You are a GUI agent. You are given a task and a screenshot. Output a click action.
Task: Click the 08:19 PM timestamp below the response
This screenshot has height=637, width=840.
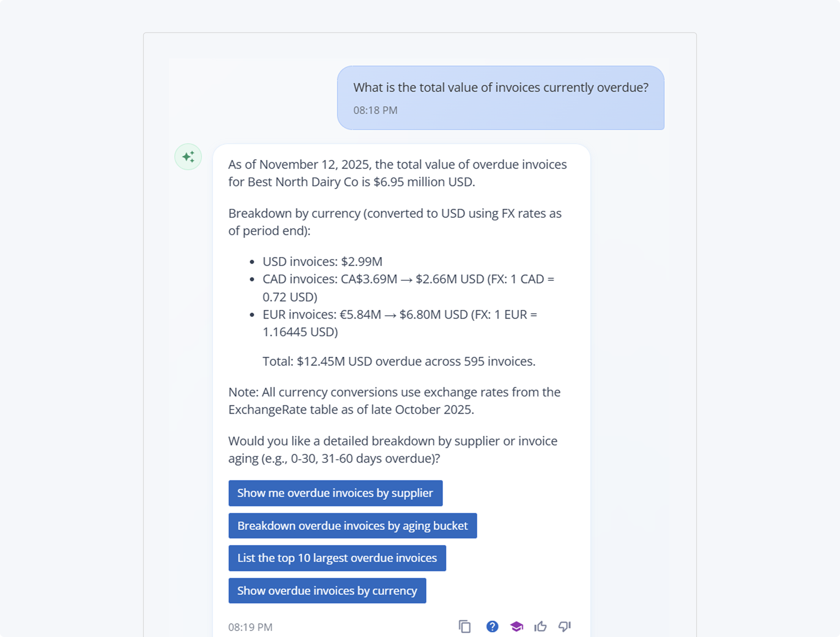coord(250,627)
